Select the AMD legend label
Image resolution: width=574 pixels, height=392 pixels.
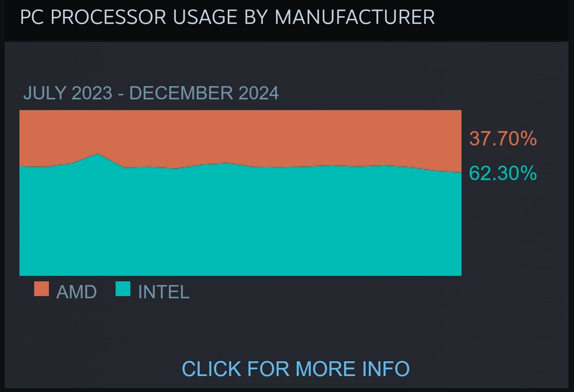(76, 292)
